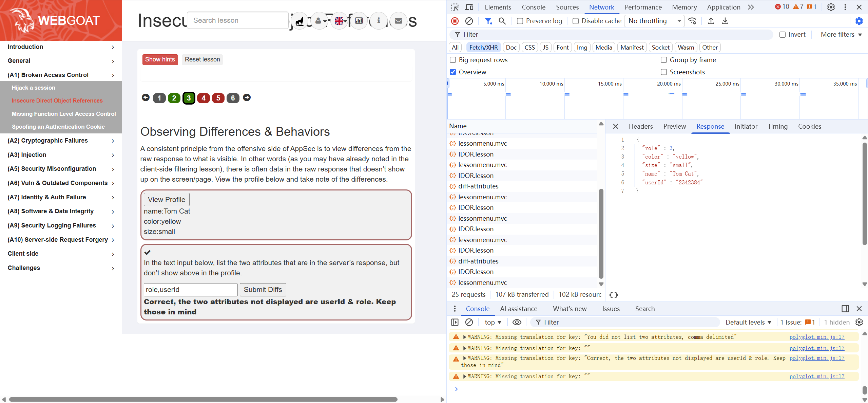Open the Default levels dropdown
Screen dimensions: 868x403
click(x=748, y=322)
